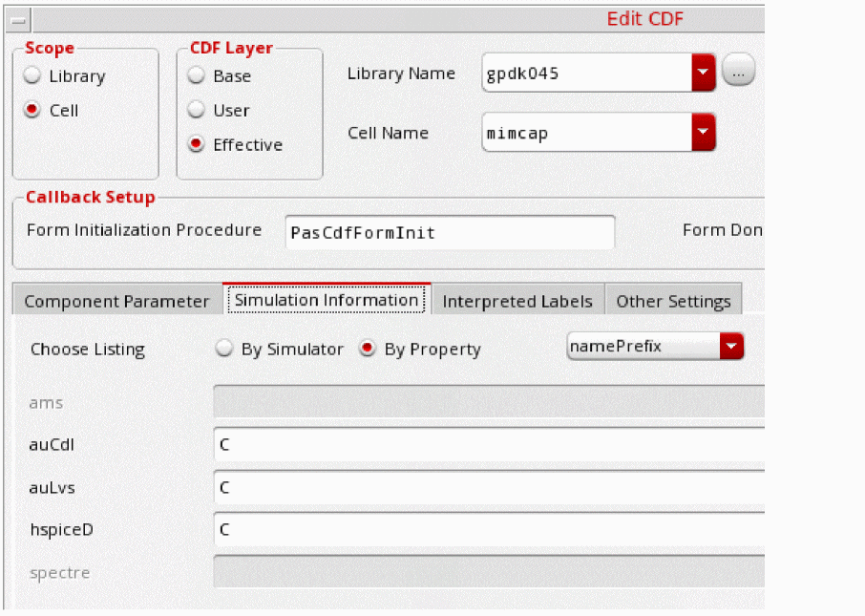This screenshot has height=616, width=865.
Task: Click the auLvs value field
Action: (490, 487)
